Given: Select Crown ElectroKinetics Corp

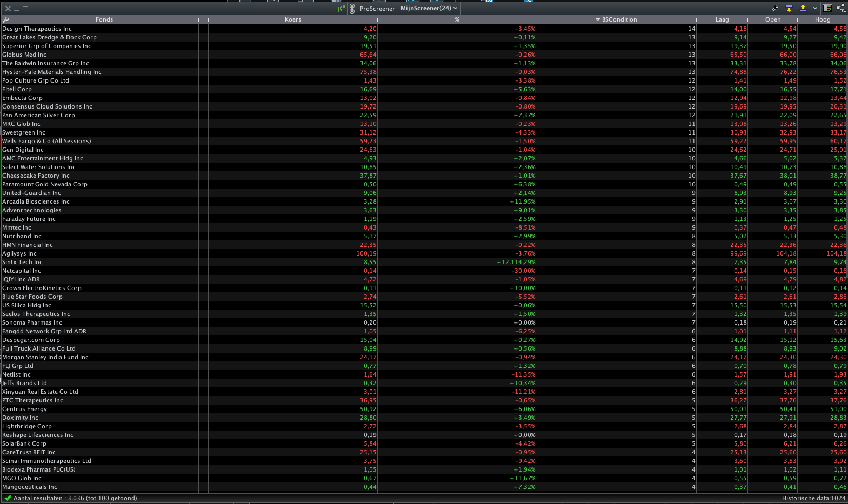Looking at the screenshot, I should pos(424,288).
